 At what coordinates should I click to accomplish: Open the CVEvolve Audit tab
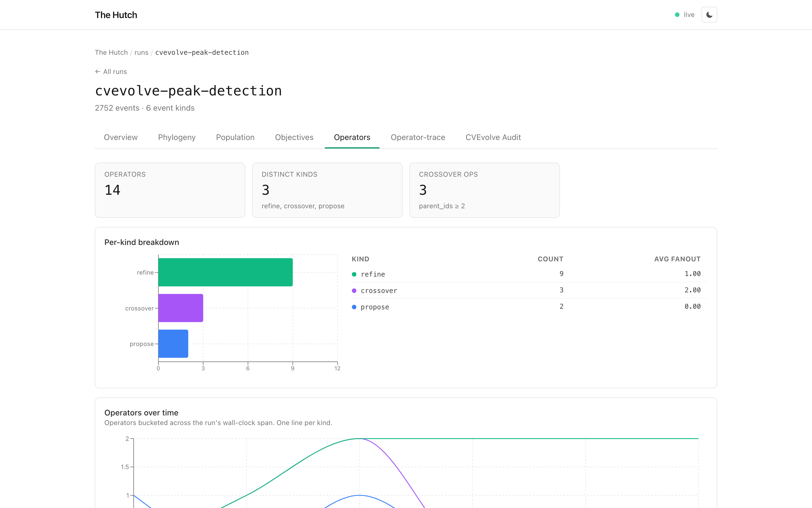click(x=493, y=137)
